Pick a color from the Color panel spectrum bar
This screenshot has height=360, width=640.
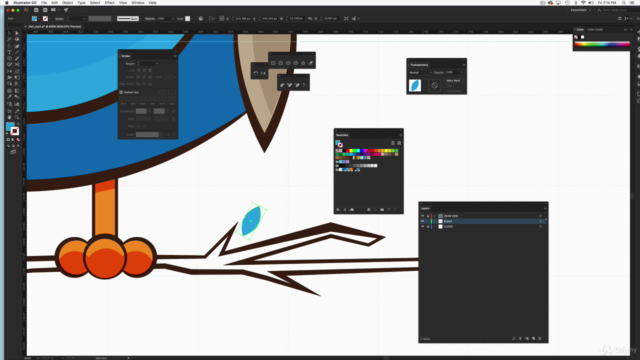click(x=602, y=44)
